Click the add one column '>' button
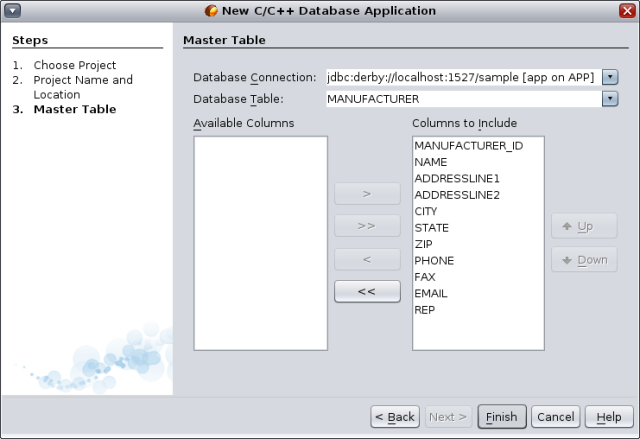Image resolution: width=640 pixels, height=439 pixels. pos(367,194)
